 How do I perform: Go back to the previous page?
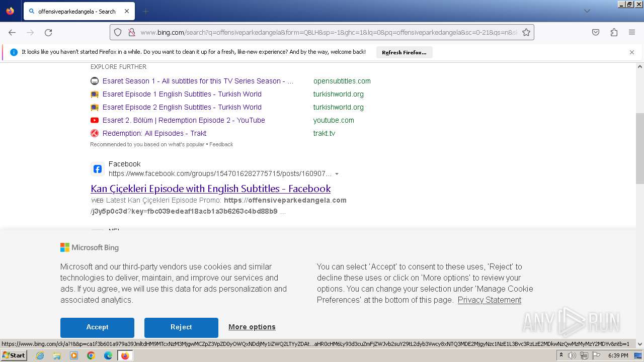12,32
